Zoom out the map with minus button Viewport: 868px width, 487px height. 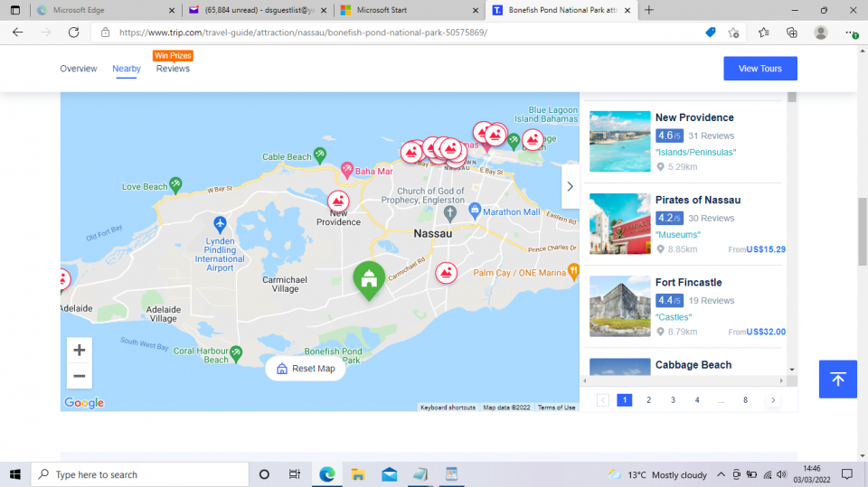(80, 376)
